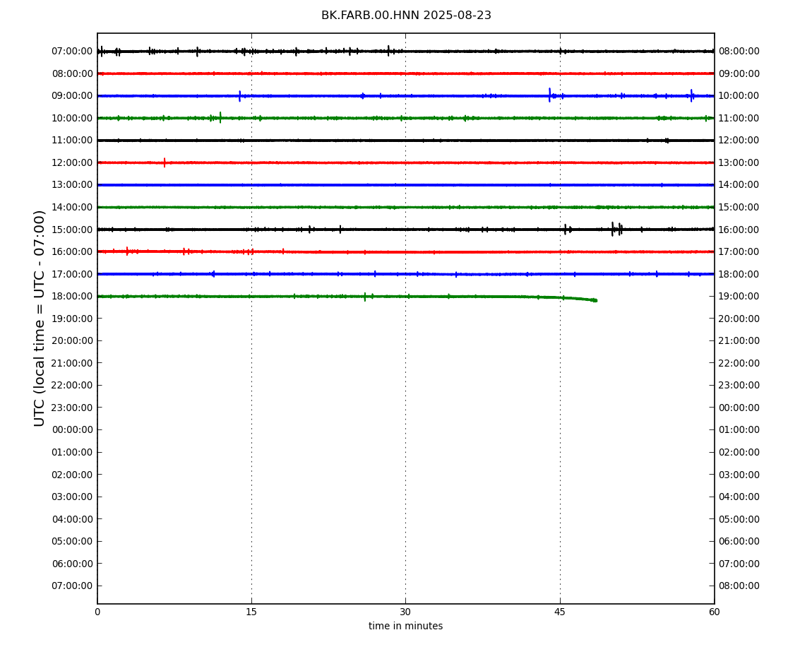Viewport: 812px width, 671px height.
Task: Click left-axis label 03:00:00
Action: (72, 497)
